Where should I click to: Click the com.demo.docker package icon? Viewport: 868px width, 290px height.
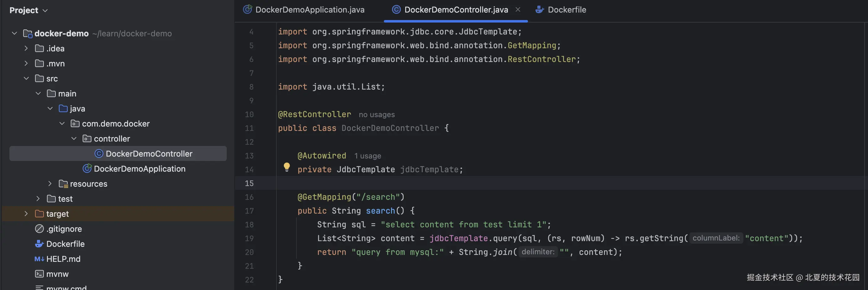pos(75,124)
